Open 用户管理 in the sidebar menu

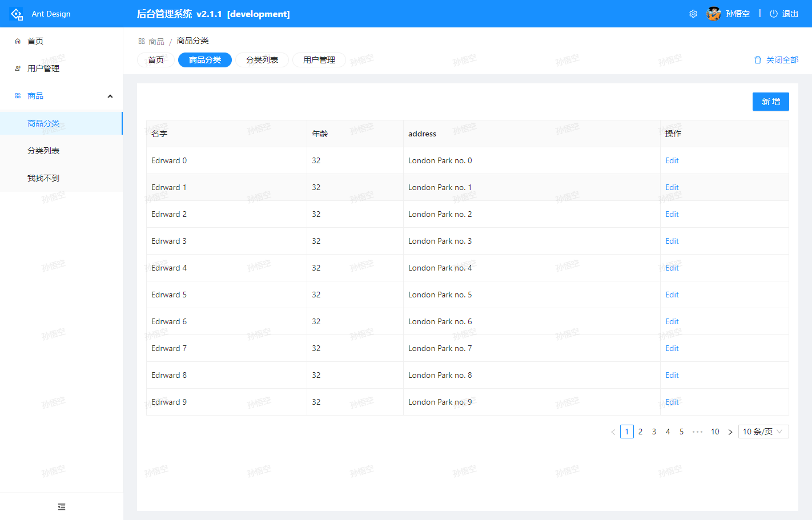pyautogui.click(x=62, y=68)
